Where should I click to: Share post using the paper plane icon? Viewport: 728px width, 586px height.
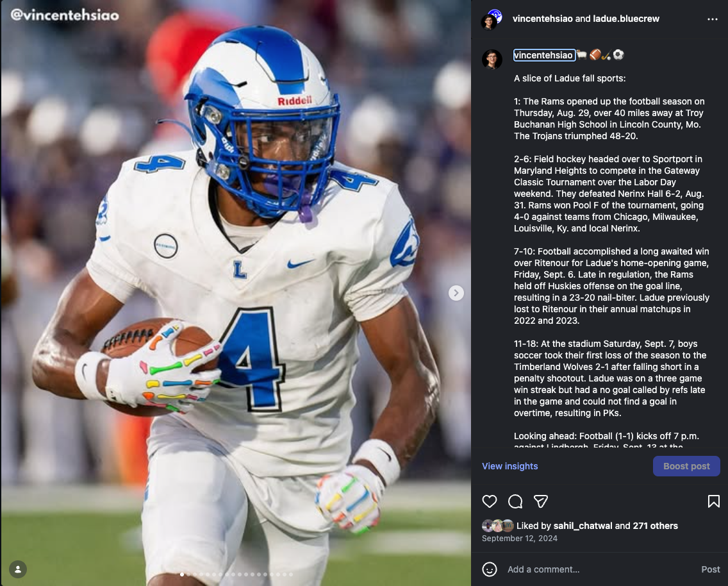pyautogui.click(x=541, y=501)
